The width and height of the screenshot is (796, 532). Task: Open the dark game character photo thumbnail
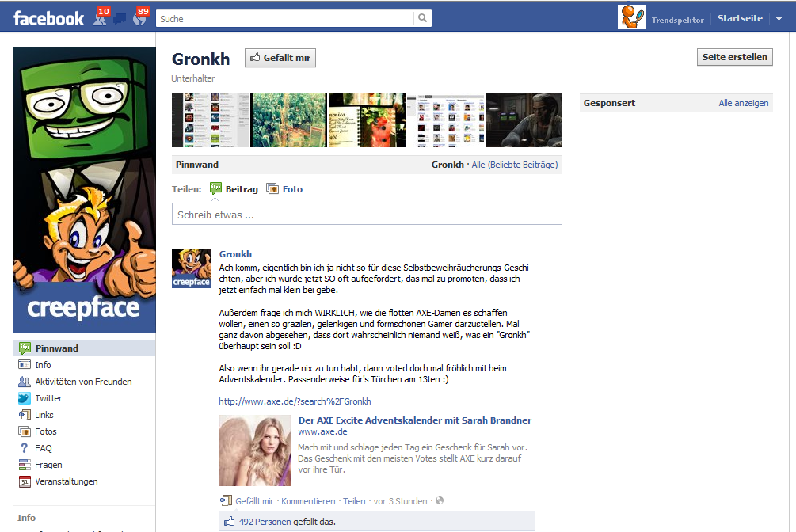pos(524,120)
